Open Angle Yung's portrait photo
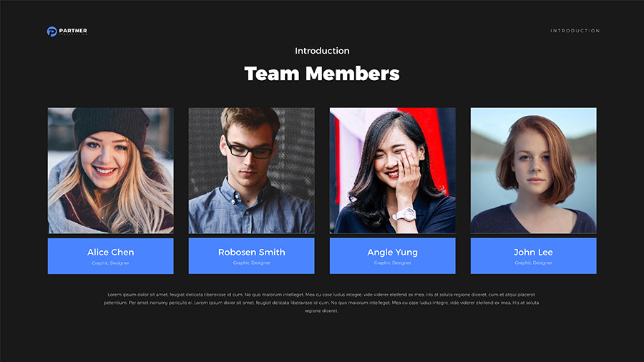 click(x=393, y=171)
